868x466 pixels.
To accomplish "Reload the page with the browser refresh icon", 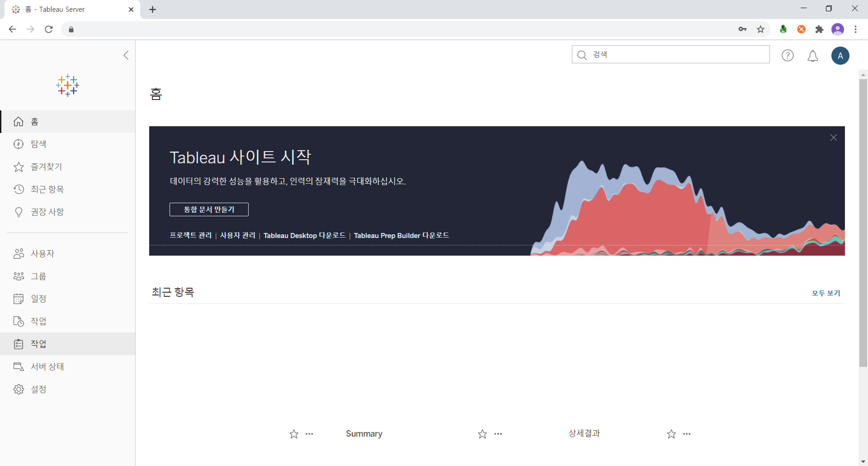I will (x=49, y=29).
